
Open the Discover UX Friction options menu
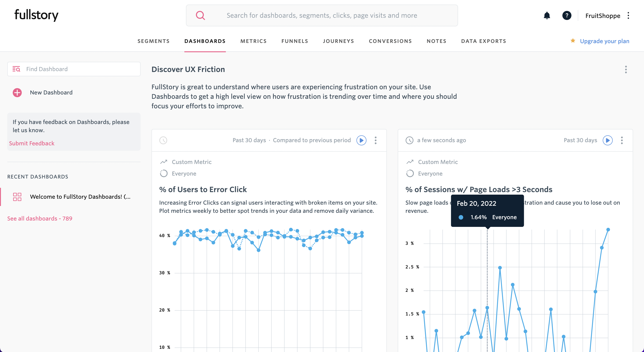pyautogui.click(x=626, y=69)
